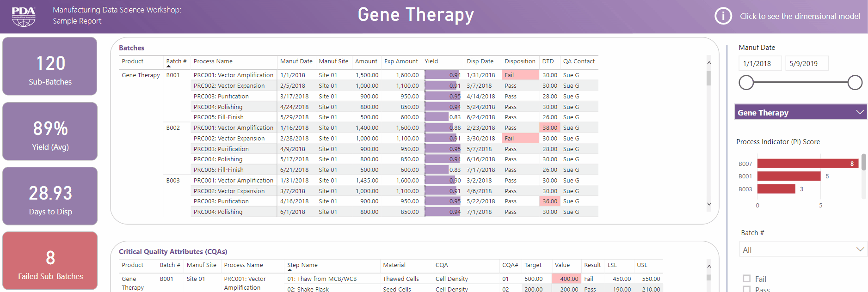Click the B007 bar in PI Score chart
This screenshot has width=868, height=292.
point(807,164)
